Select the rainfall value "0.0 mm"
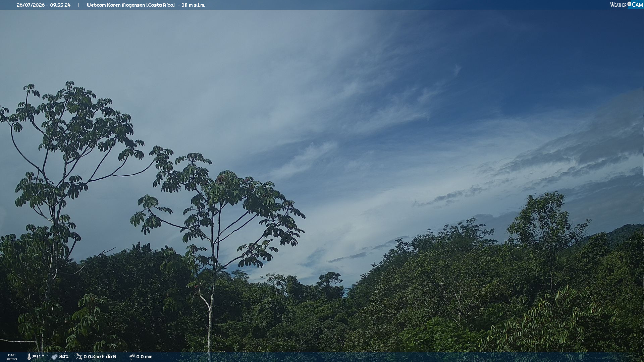 coord(144,357)
